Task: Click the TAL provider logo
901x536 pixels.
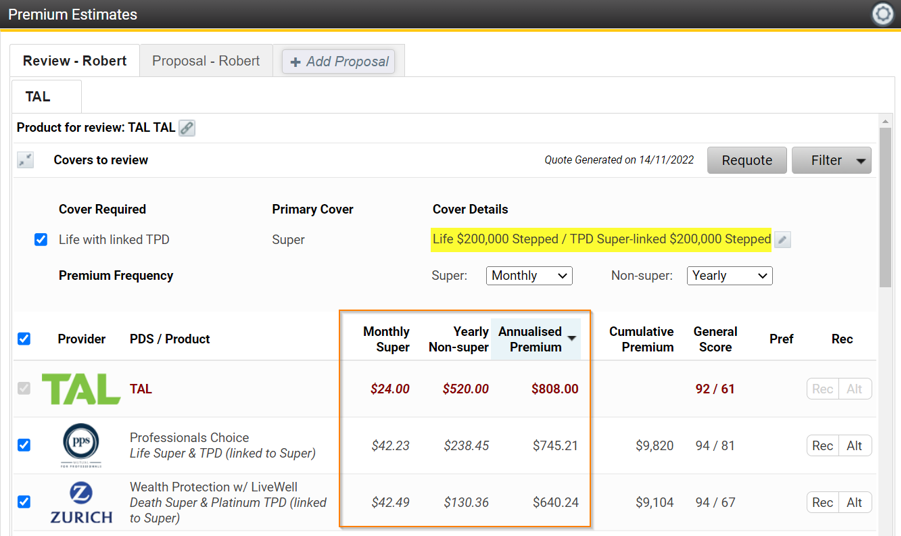Action: coord(80,389)
